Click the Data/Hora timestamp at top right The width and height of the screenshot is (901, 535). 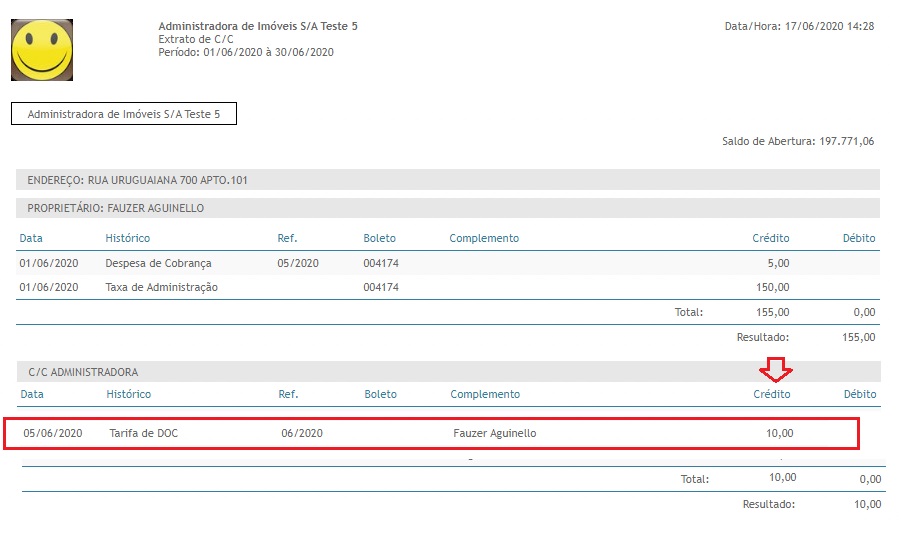pos(799,26)
